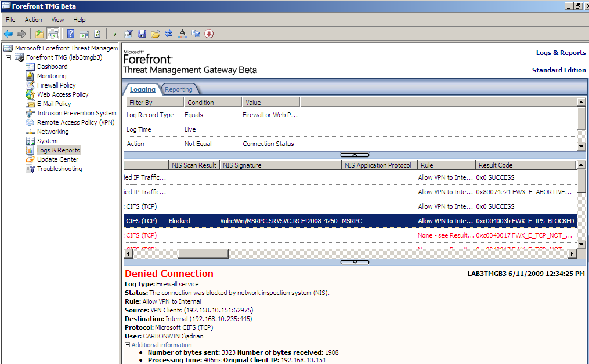Collapse the Forefront TMG (lab3tmgb3) node

(8, 57)
